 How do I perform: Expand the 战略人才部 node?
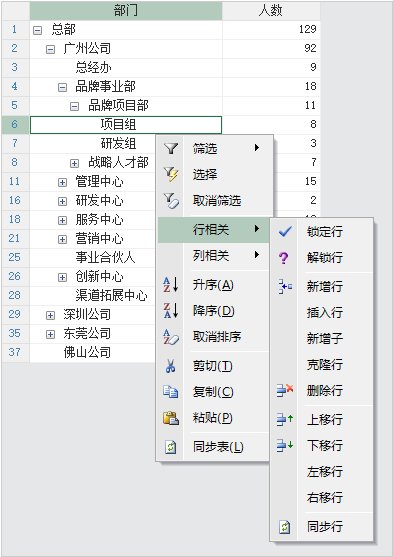coord(74,163)
